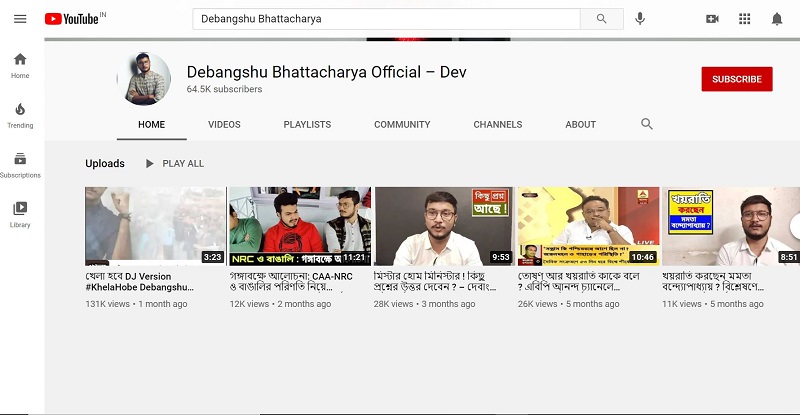Click the next arrow on uploads carousel
This screenshot has width=800, height=415.
[795, 227]
